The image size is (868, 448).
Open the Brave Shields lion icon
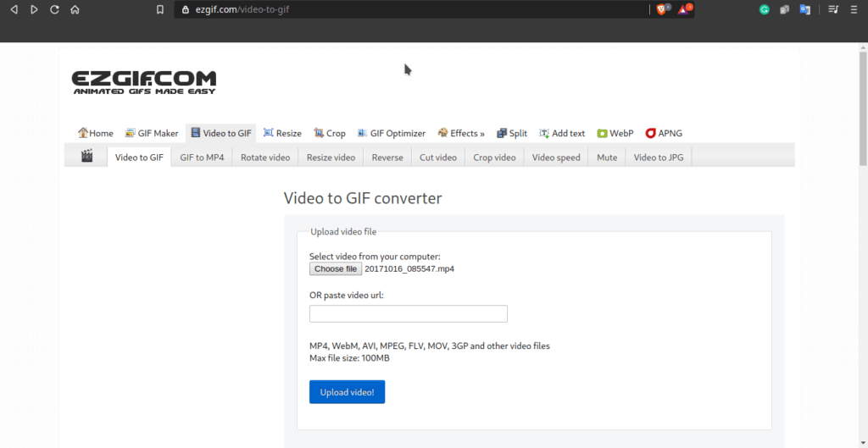click(x=662, y=9)
